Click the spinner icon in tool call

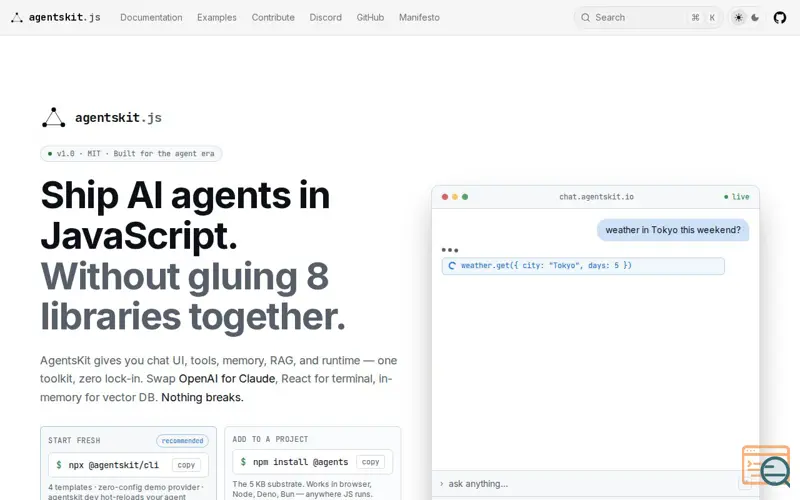tap(452, 266)
